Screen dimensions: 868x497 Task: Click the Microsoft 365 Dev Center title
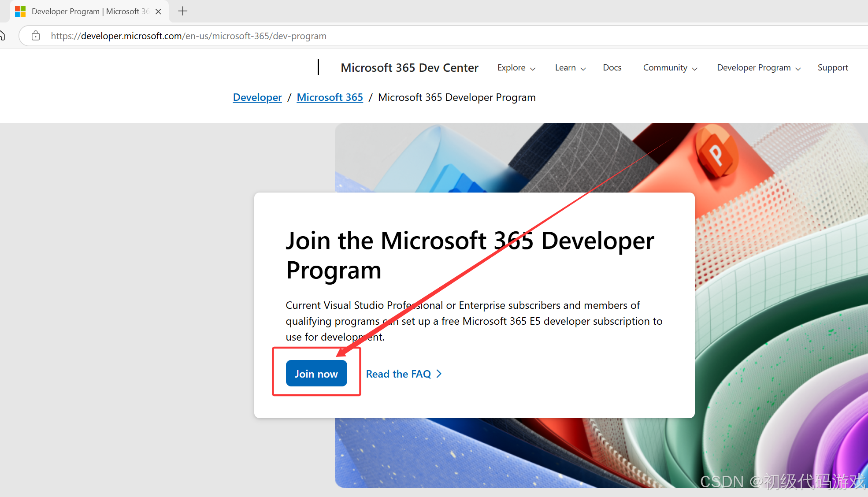tap(409, 68)
